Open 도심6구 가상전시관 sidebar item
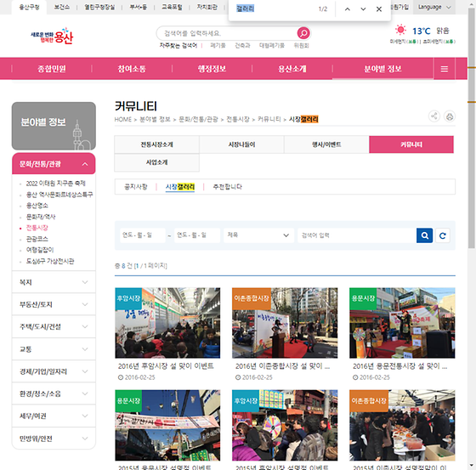The width and height of the screenshot is (476, 470). click(50, 261)
